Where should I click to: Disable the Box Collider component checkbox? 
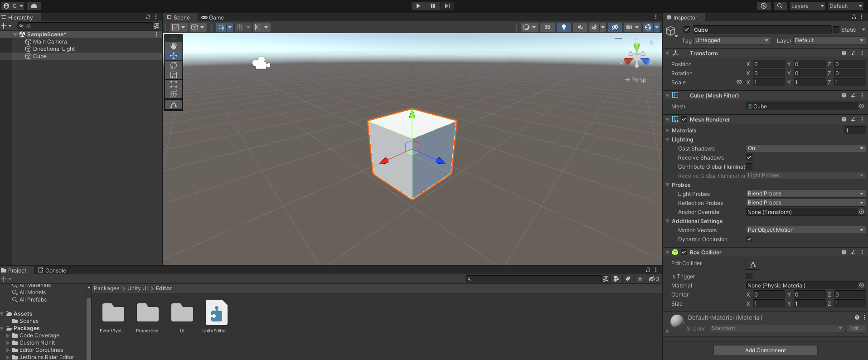pyautogui.click(x=684, y=253)
